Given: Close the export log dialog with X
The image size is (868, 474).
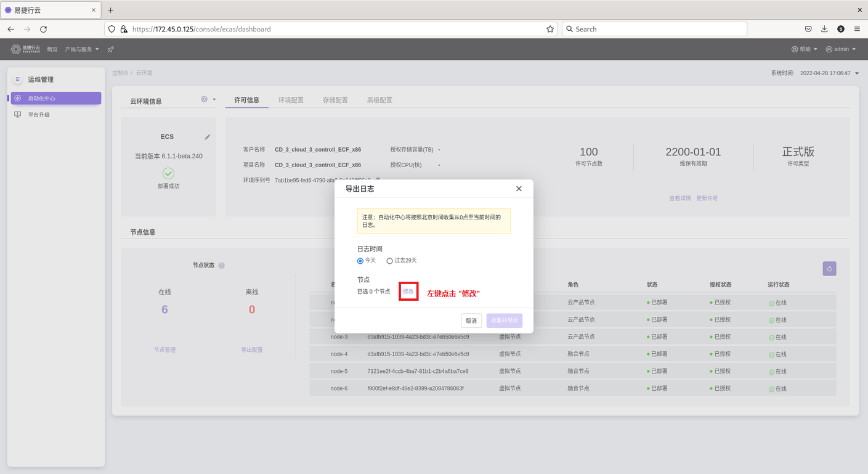Looking at the screenshot, I should coord(519,189).
